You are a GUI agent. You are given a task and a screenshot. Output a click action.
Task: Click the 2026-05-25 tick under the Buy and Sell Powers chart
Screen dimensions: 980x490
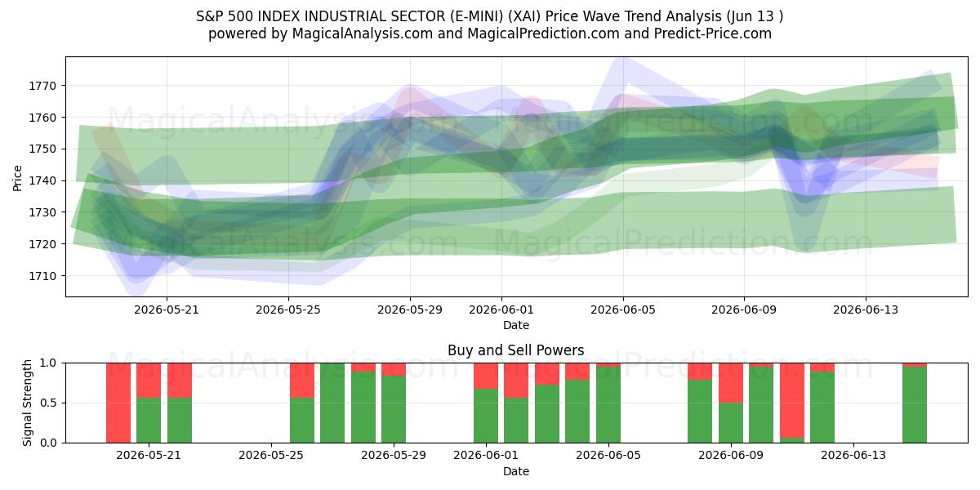click(271, 456)
